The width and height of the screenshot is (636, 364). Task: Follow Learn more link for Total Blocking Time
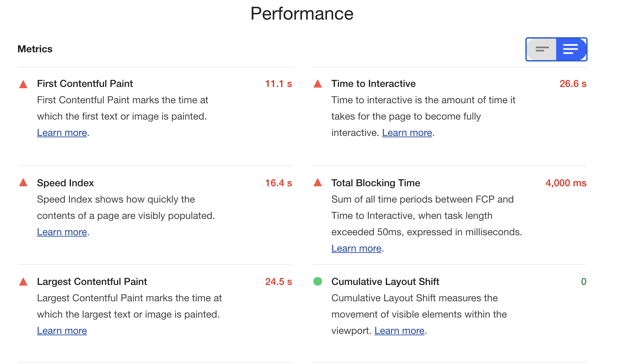tap(356, 248)
